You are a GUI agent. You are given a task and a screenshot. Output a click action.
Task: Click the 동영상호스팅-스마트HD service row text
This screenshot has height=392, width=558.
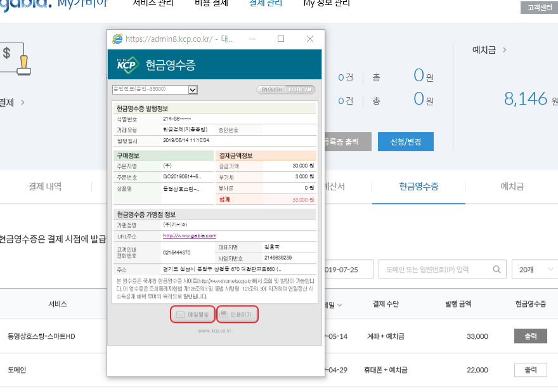(x=41, y=336)
